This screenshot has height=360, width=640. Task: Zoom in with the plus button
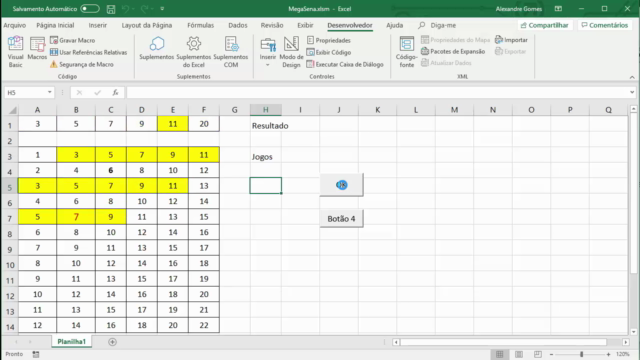608,354
